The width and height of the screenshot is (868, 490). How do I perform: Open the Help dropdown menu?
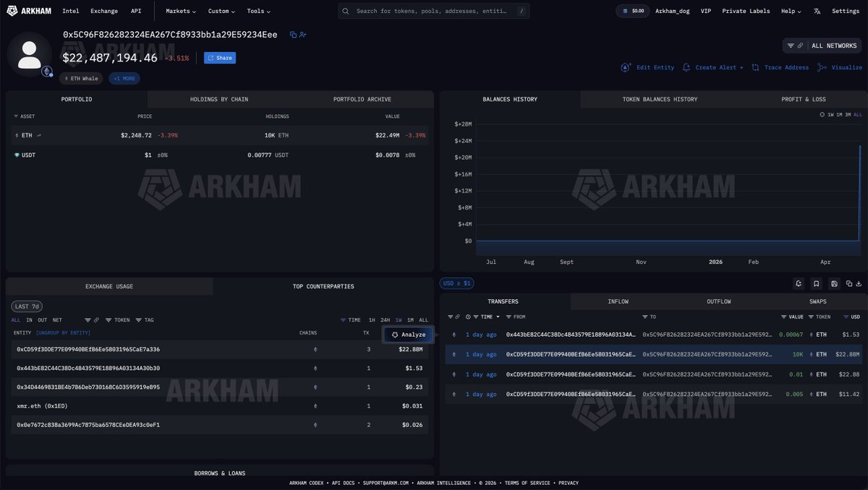click(x=791, y=11)
